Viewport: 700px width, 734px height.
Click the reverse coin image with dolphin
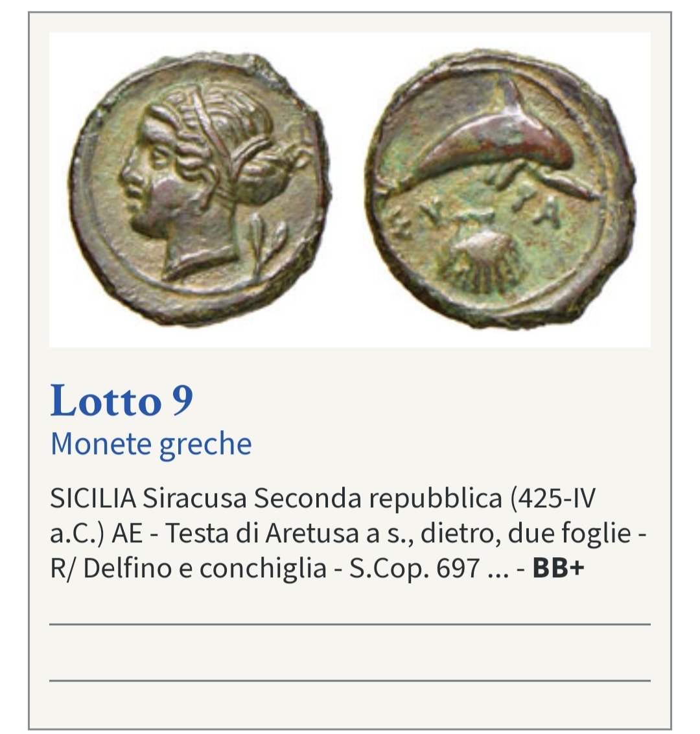[x=501, y=190]
